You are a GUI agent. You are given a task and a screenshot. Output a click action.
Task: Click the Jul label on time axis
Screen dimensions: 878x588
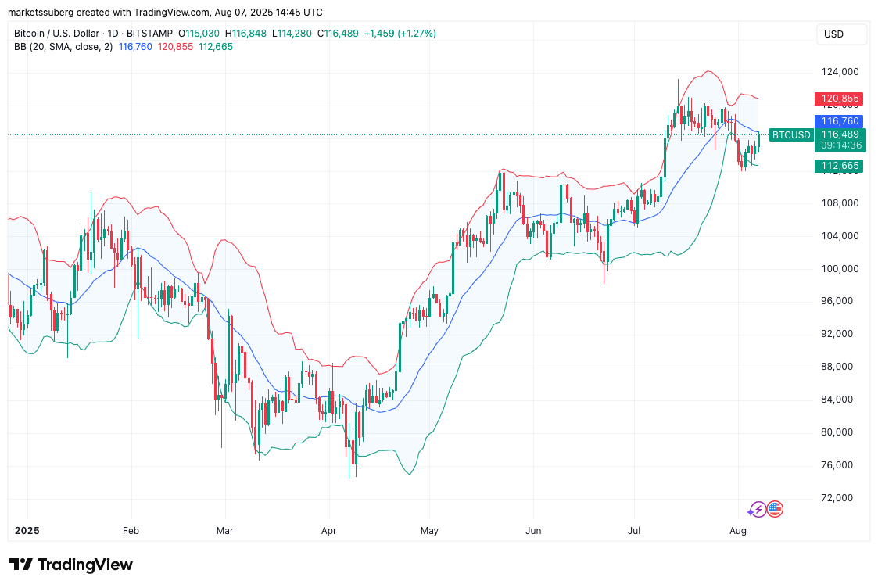634,530
